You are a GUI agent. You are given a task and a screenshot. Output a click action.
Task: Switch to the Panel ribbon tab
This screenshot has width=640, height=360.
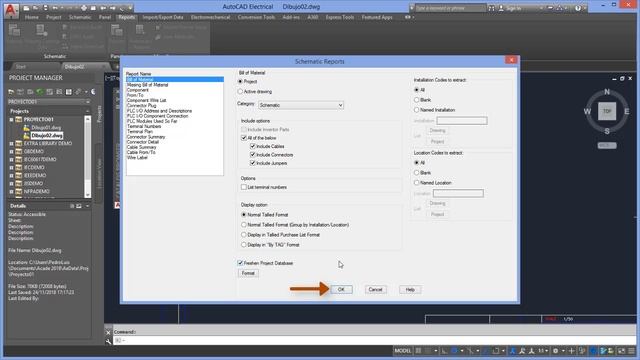(105, 18)
